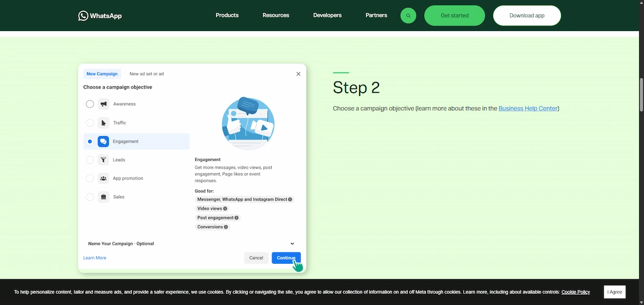Click the I Agree cookie button
The image size is (644, 305).
(x=615, y=292)
